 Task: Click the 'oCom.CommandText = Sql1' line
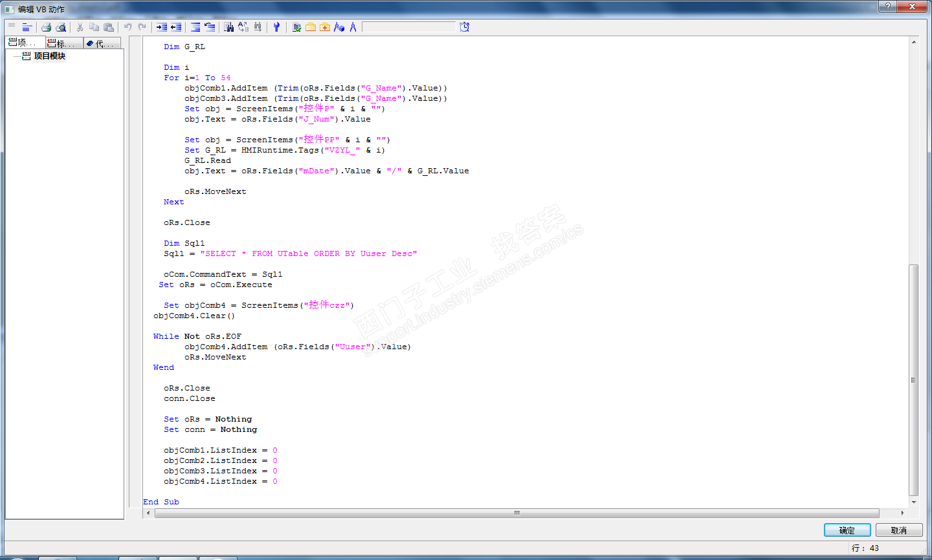coord(223,274)
